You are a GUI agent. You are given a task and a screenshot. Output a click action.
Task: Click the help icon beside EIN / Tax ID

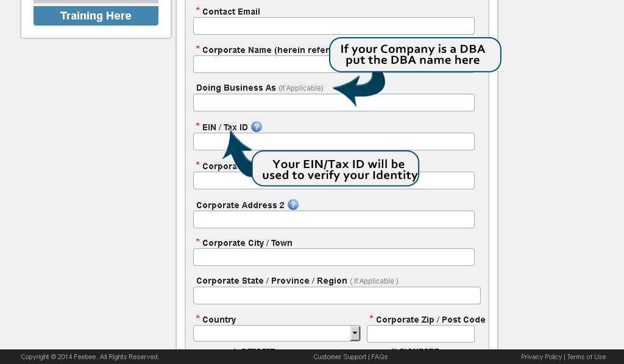pos(257,127)
